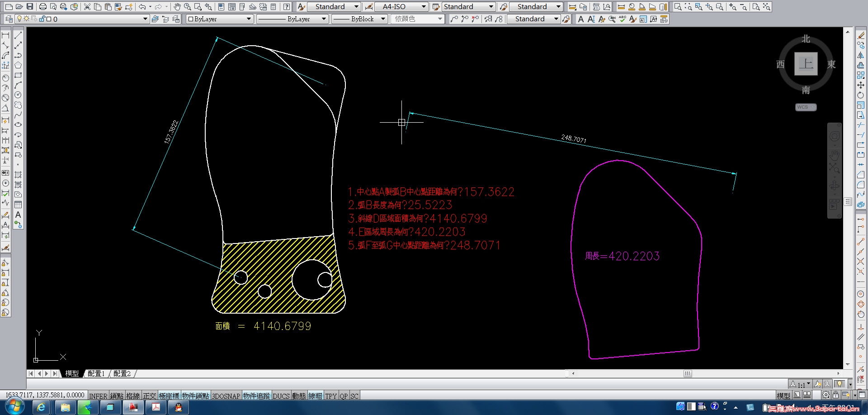This screenshot has height=415, width=868.
Task: Open Plot Preview icon
Action: (53, 6)
